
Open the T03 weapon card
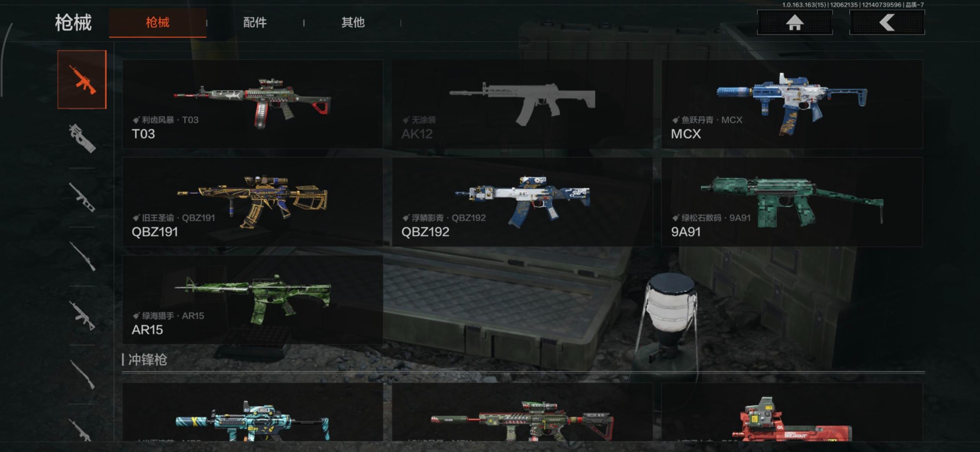[x=253, y=104]
